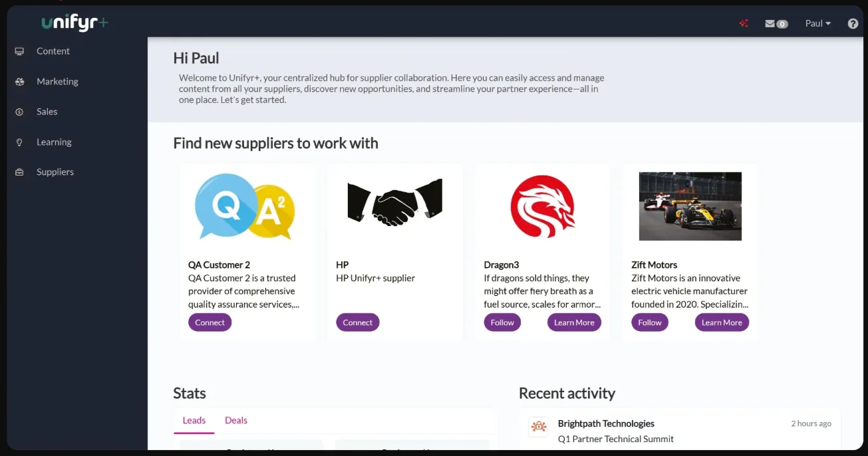
Task: Expand the Paul user dropdown
Action: [818, 23]
